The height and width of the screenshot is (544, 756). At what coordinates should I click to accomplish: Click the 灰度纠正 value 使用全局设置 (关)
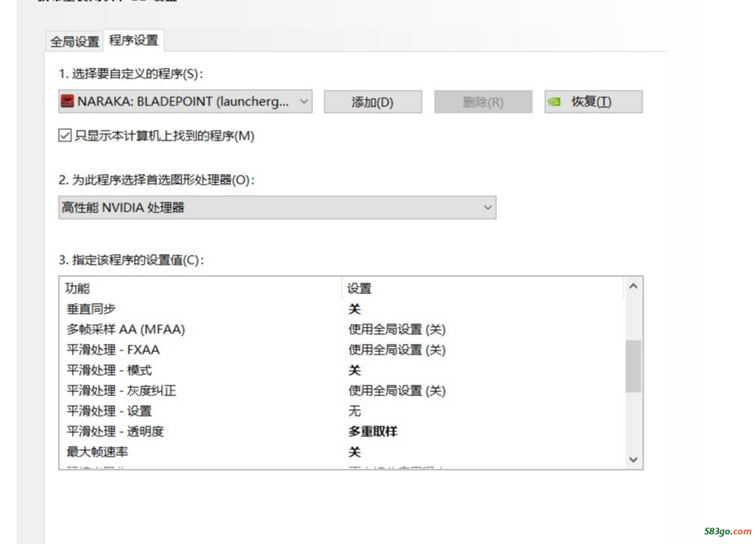pos(397,390)
